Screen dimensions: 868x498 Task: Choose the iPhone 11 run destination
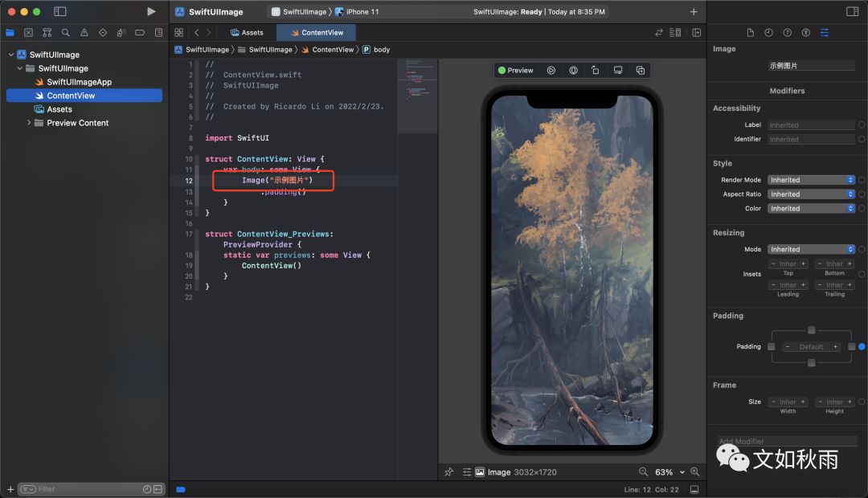coord(357,11)
